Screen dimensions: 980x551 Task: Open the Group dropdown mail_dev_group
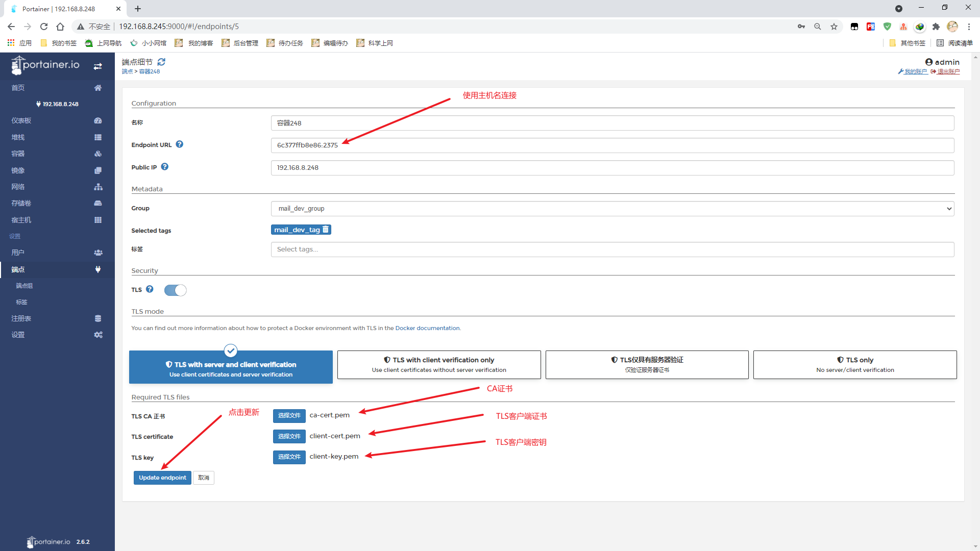click(x=612, y=208)
